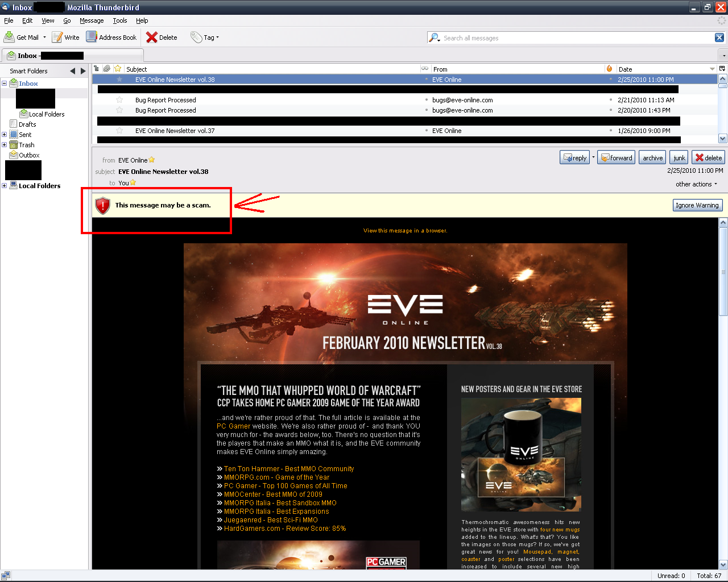Open the Sent folder

[25, 135]
